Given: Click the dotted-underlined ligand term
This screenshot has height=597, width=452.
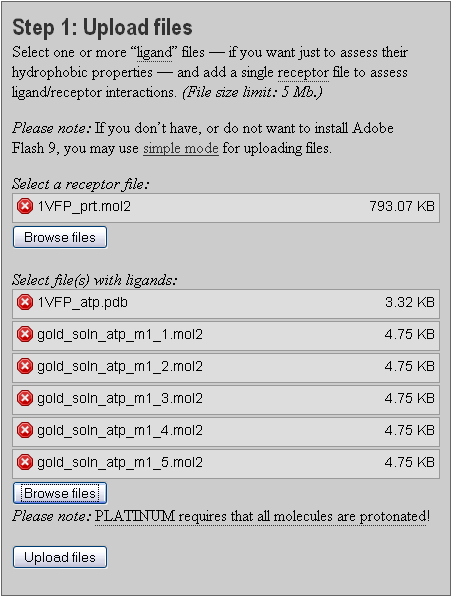Looking at the screenshot, I should click(x=154, y=53).
